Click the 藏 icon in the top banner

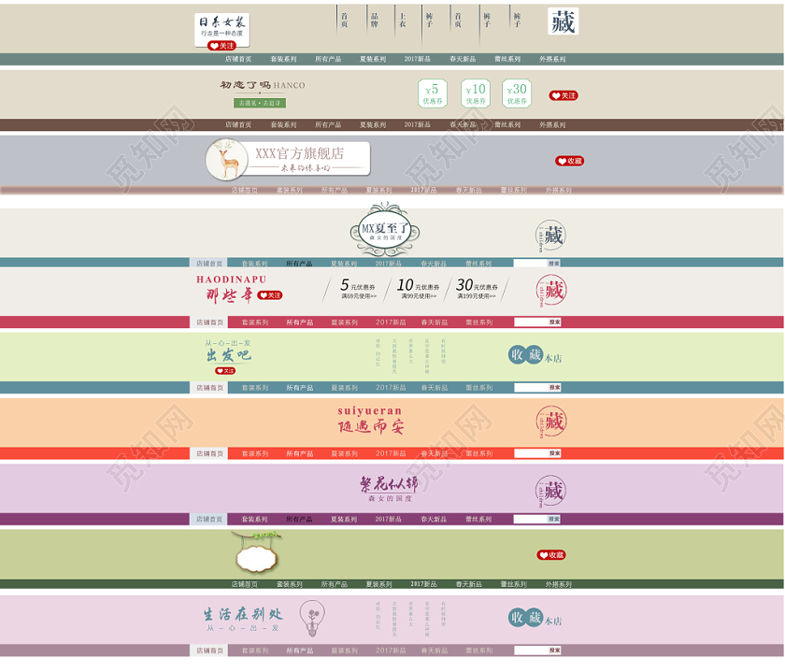coord(563,21)
